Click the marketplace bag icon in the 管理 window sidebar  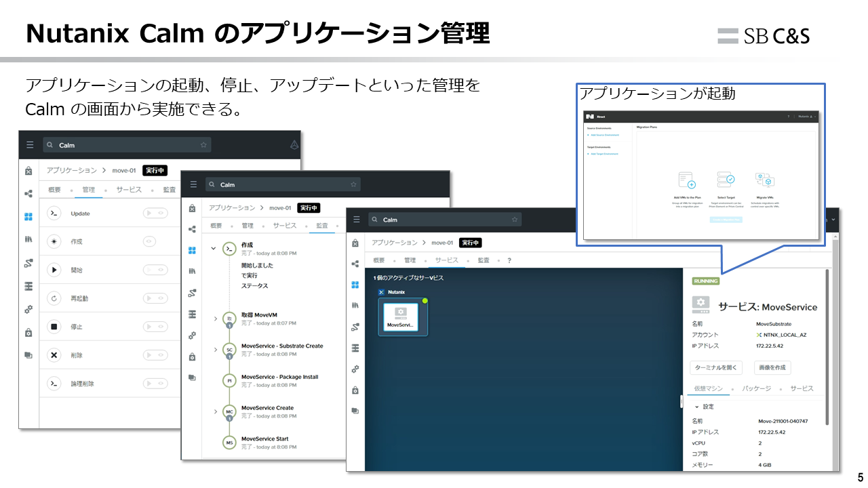pyautogui.click(x=28, y=171)
